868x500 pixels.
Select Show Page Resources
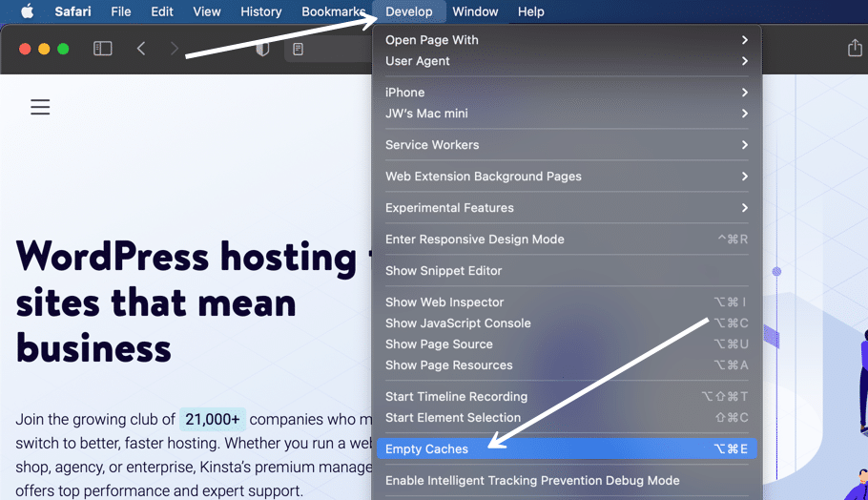click(567, 365)
